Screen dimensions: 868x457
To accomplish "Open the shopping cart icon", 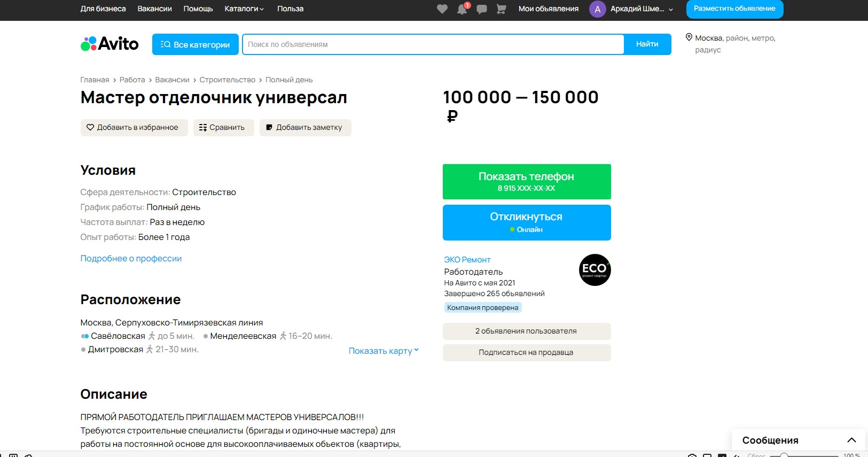I will [501, 9].
